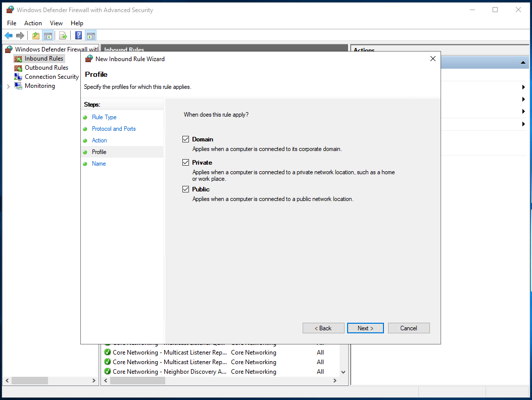Screen dimensions: 532x400
Task: Go to the Rule Type step
Action: point(104,117)
